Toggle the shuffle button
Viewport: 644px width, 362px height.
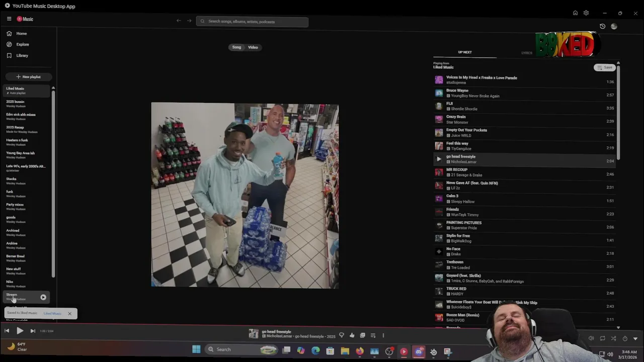tap(613, 338)
